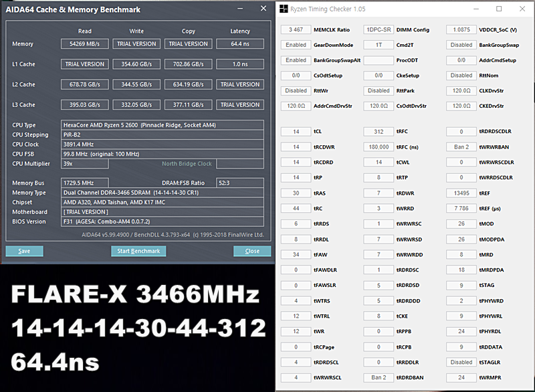Click the tWTRL value field
The image size is (535, 392).
point(296,316)
